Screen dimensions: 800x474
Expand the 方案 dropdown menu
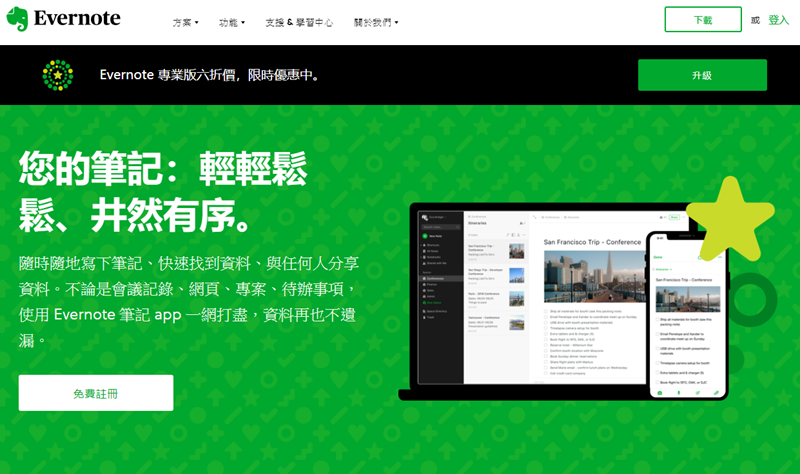[x=185, y=21]
